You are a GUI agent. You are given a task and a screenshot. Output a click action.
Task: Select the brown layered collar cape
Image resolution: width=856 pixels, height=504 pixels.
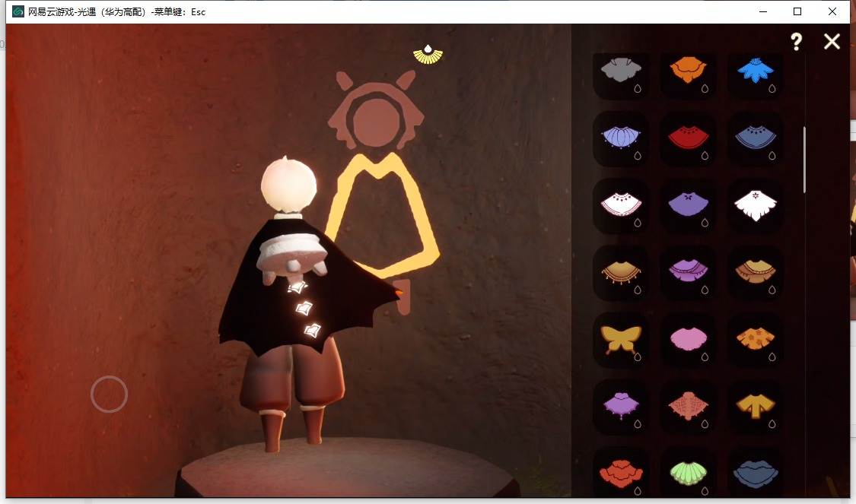coord(756,273)
